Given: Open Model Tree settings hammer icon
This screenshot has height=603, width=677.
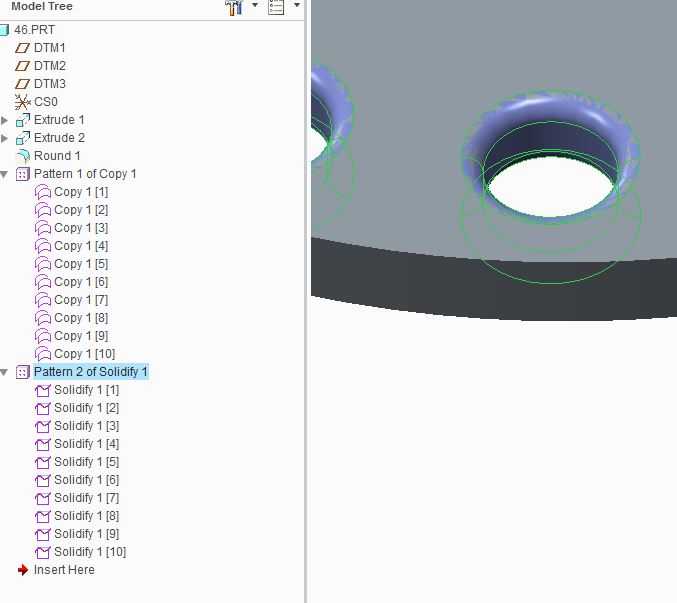Looking at the screenshot, I should click(234, 6).
